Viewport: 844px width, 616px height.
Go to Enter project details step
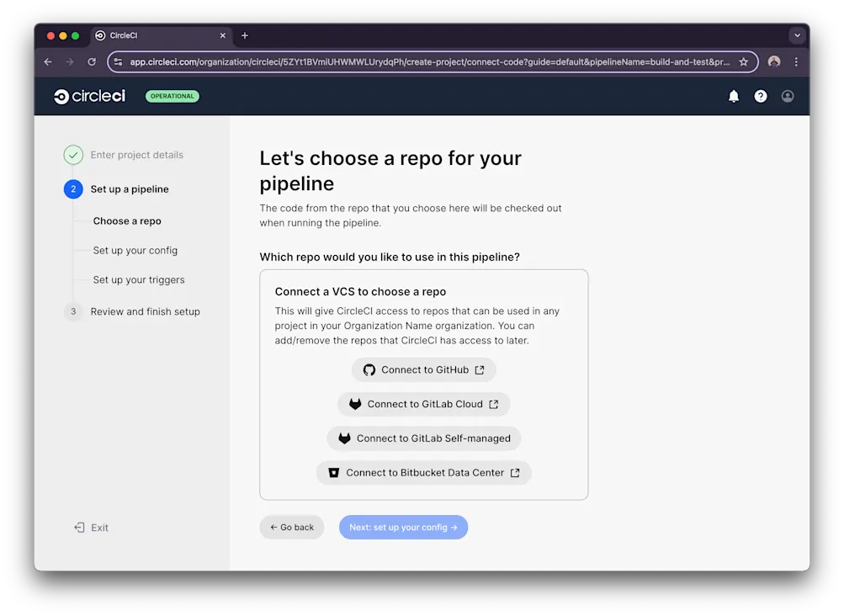136,155
